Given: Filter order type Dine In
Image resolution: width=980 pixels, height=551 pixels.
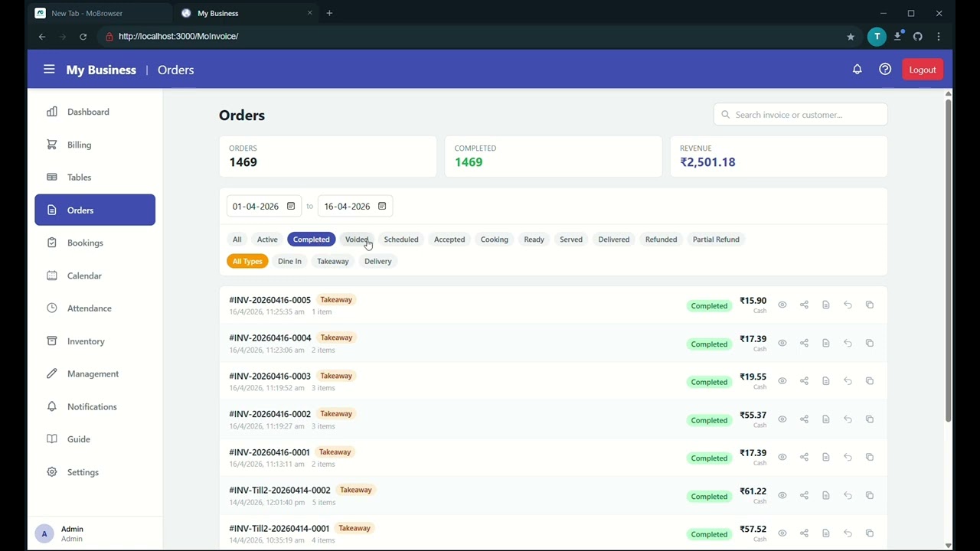Looking at the screenshot, I should coord(289,262).
